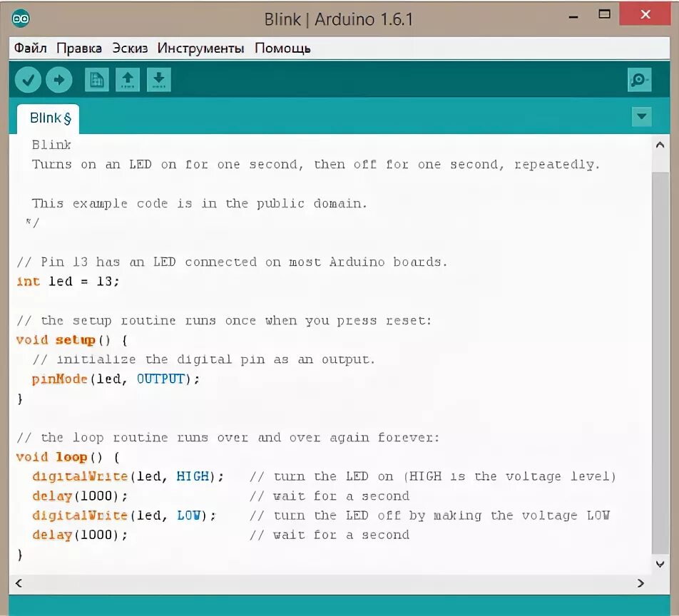Click the line 'int led = 13;'

point(68,282)
